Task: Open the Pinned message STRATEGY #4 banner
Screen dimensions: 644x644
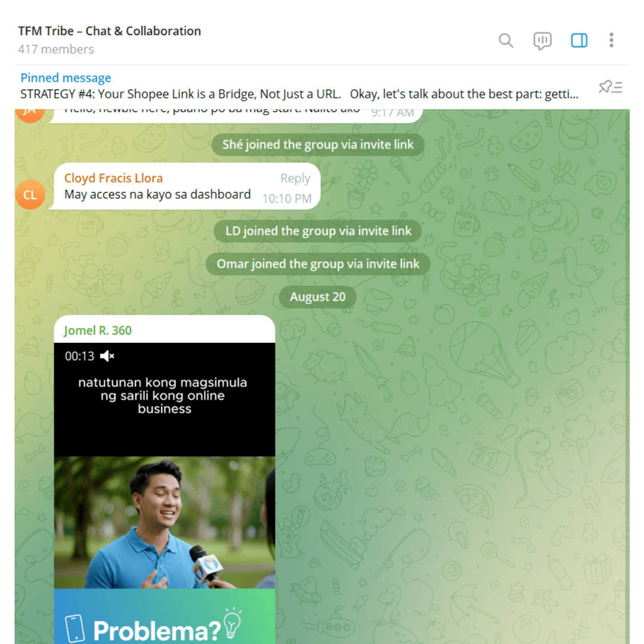Action: pos(299,86)
